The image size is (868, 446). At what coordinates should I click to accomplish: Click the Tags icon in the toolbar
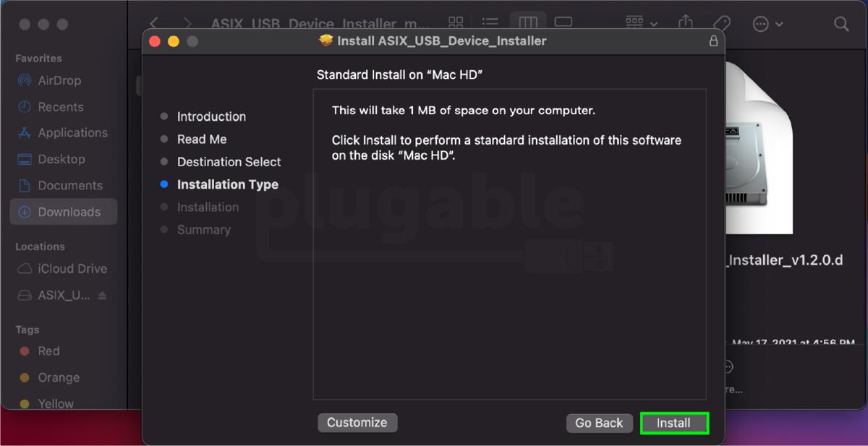point(722,23)
